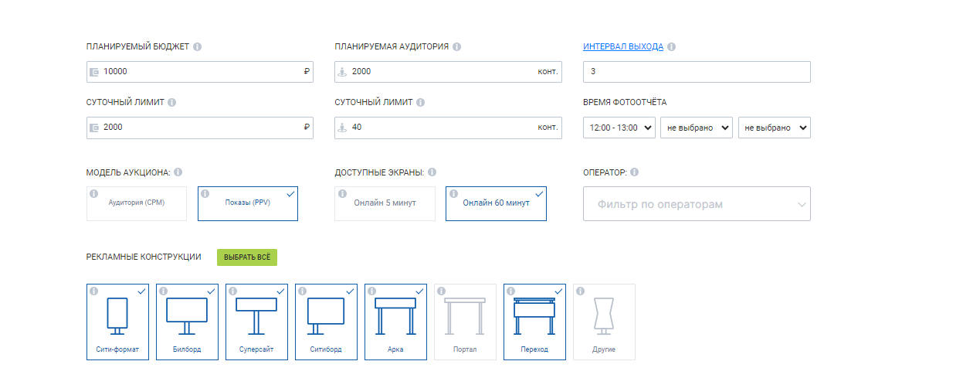The image size is (980, 385).
Task: Click info icon beside Доступные экраны
Action: click(x=432, y=172)
